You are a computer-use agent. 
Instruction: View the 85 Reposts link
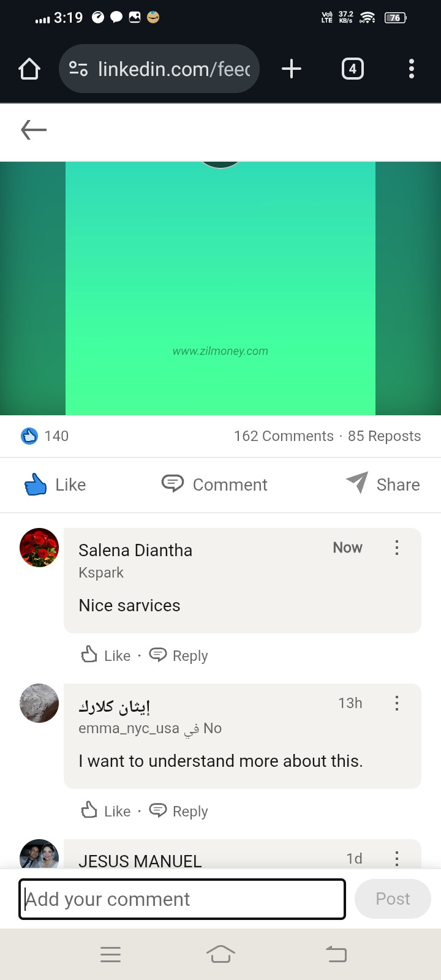pyautogui.click(x=385, y=436)
